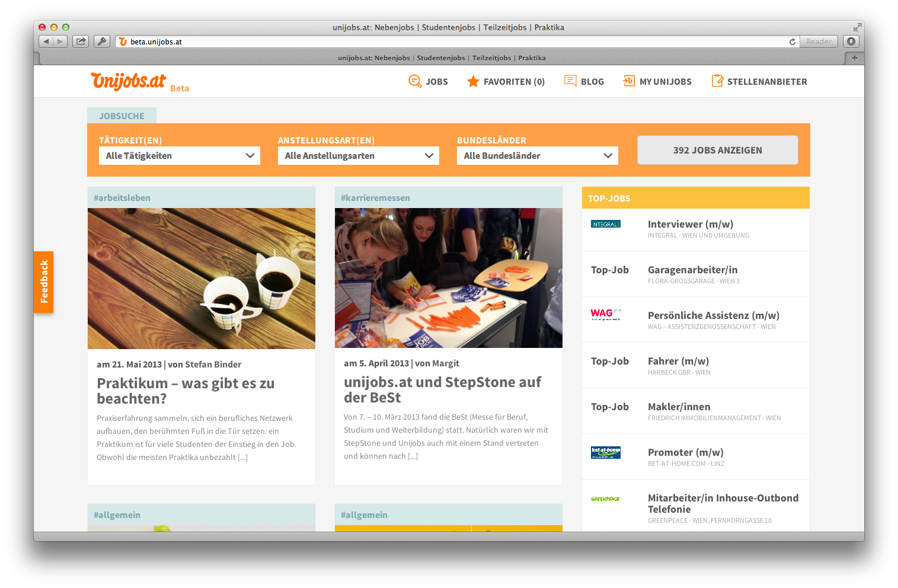Open the orange Feedback side button
The height and width of the screenshot is (588, 898).
tap(44, 282)
